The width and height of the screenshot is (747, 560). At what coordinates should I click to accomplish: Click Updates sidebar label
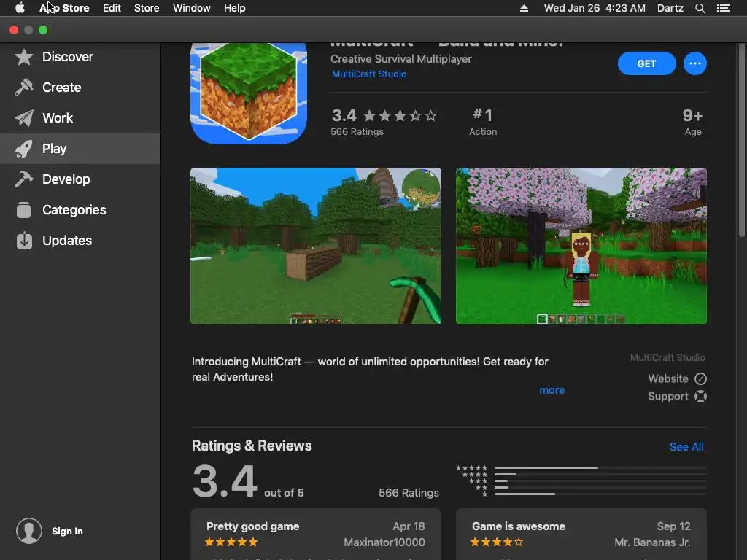tap(67, 241)
